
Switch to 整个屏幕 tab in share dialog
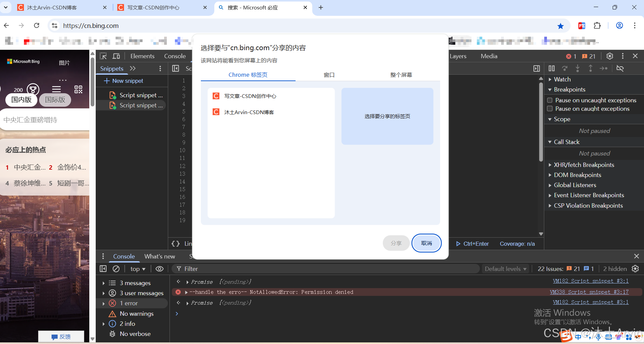(x=401, y=75)
